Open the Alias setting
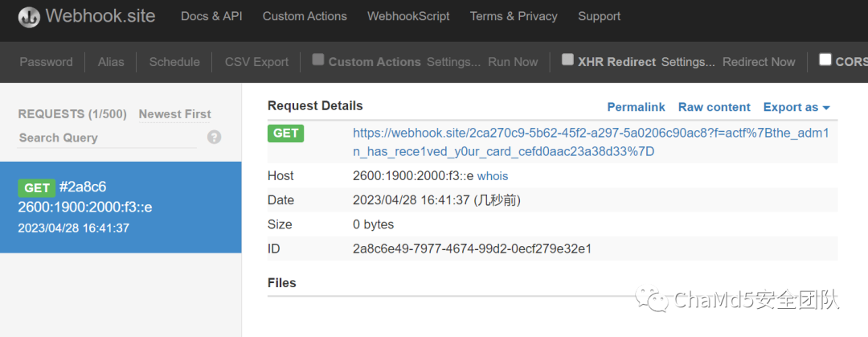This screenshot has height=337, width=868. pos(111,62)
